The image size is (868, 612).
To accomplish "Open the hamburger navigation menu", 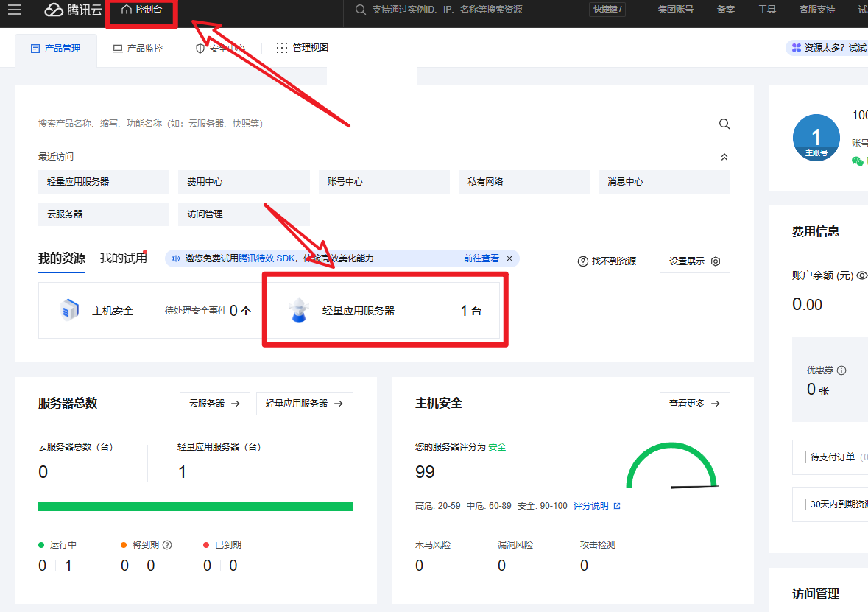I will [15, 10].
